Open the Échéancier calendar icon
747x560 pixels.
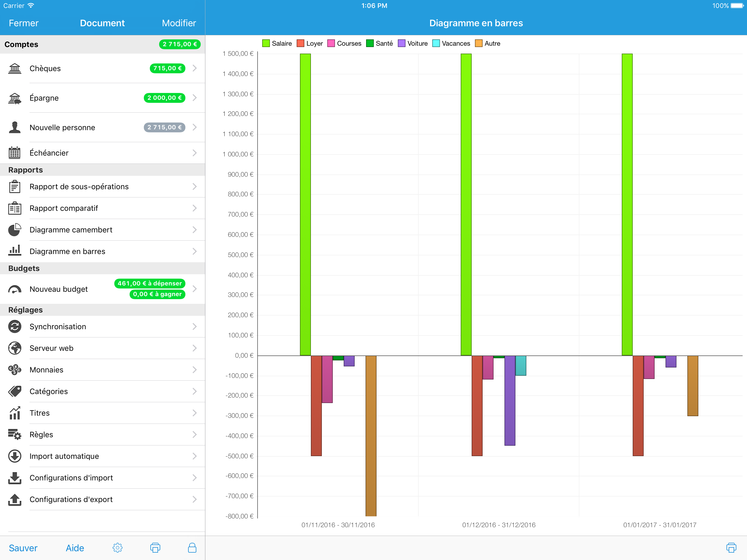click(x=14, y=153)
